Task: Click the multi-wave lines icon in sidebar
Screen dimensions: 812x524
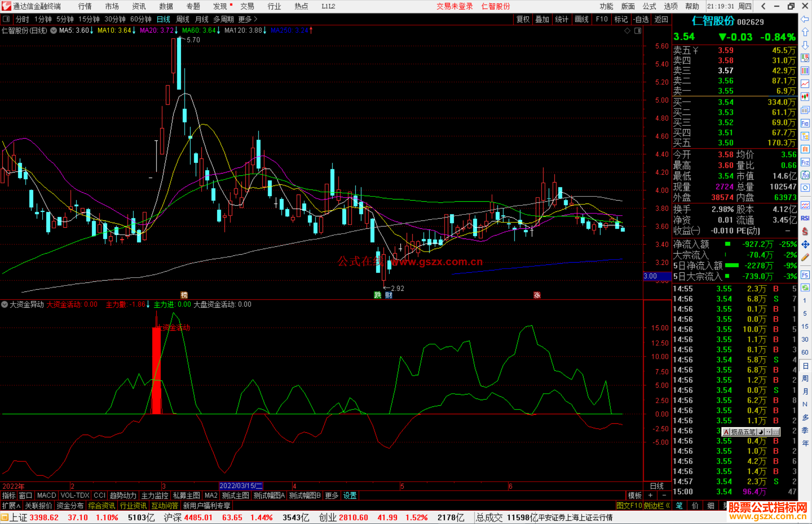Action: click(x=805, y=205)
